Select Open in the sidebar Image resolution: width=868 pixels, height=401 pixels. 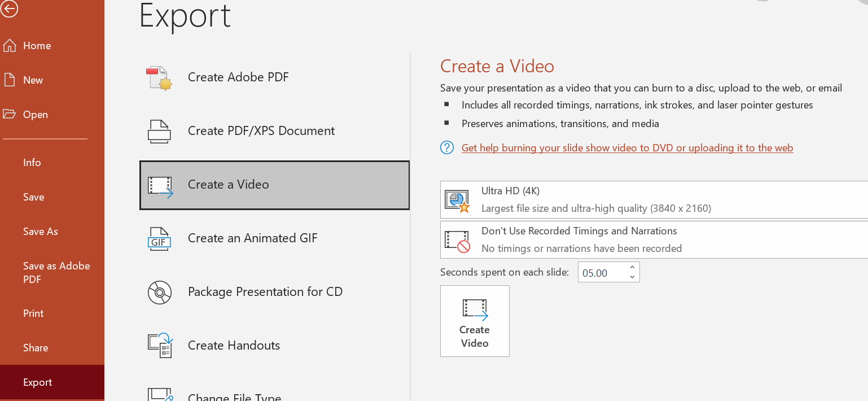pos(52,115)
